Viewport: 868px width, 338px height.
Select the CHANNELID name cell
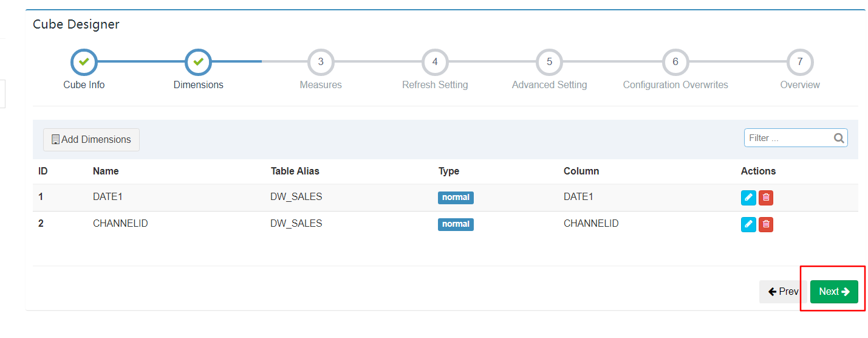coord(120,224)
